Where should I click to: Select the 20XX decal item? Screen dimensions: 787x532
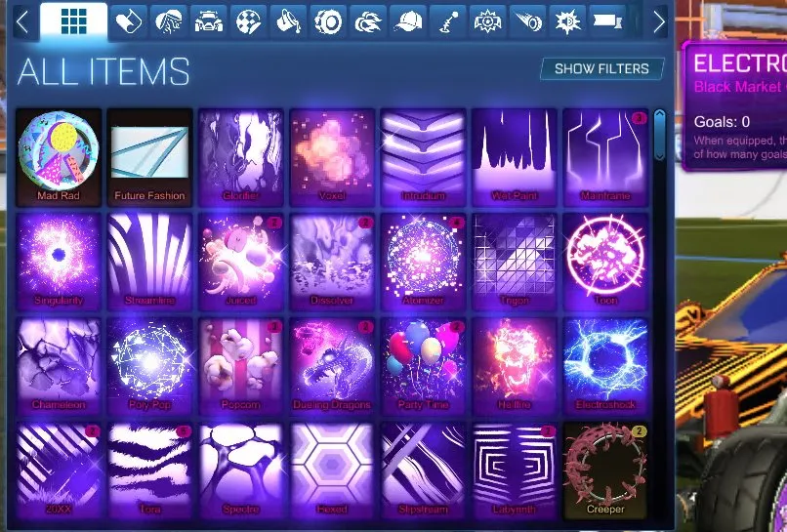[59, 471]
